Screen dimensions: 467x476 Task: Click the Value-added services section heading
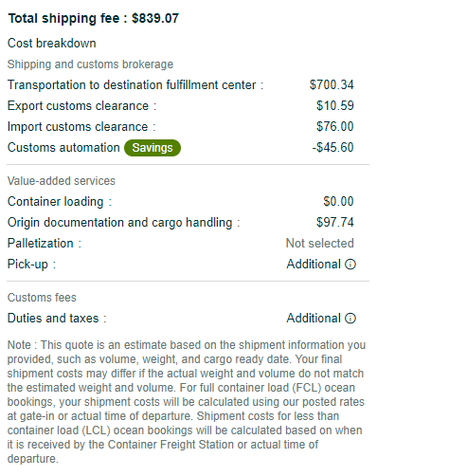62,181
